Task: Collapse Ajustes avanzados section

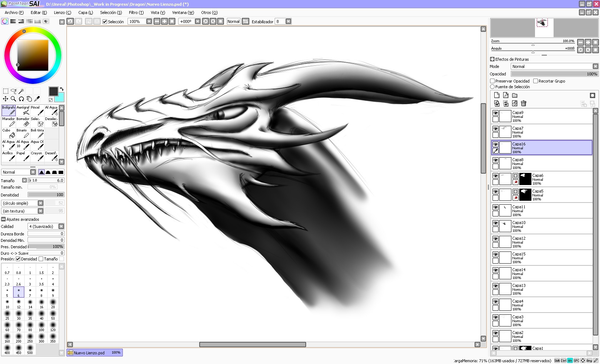Action: 3,219
